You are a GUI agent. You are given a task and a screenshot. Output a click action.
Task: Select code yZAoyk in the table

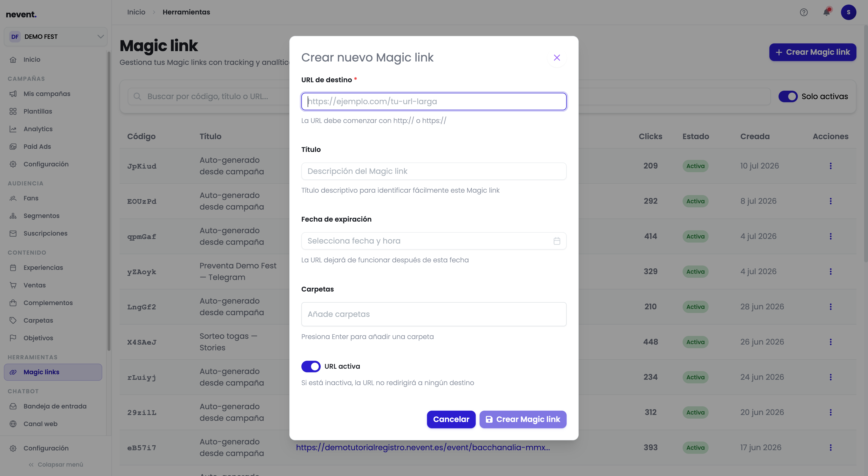pos(142,272)
